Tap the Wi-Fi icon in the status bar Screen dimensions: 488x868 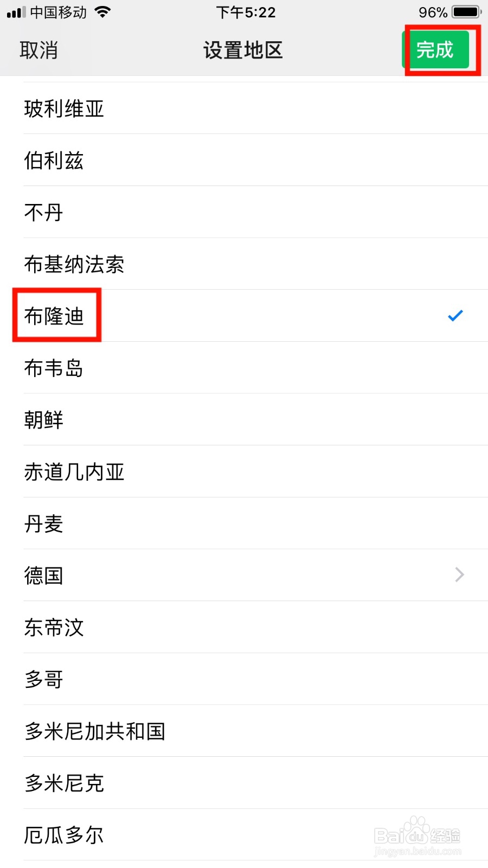(x=102, y=12)
